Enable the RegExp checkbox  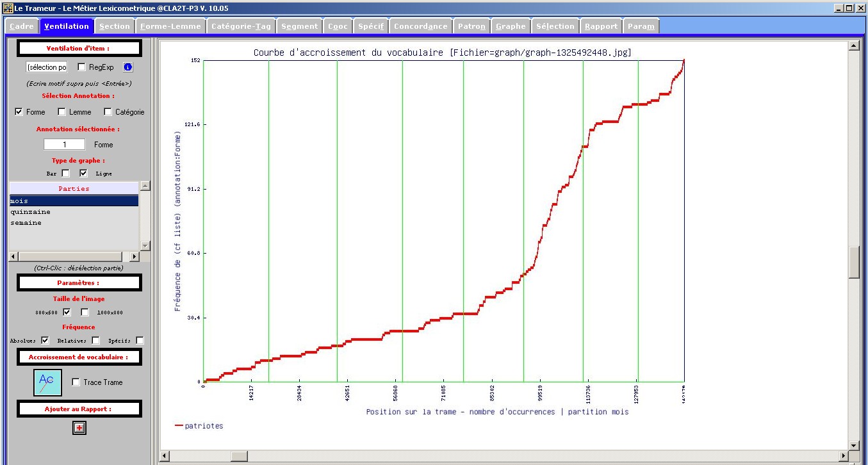[x=81, y=67]
